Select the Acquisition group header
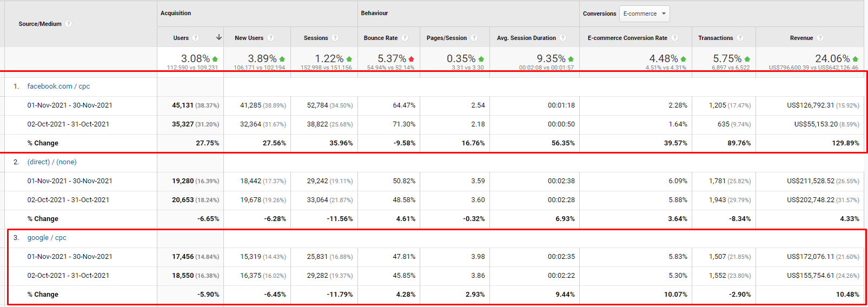Screen dimensions: 868x307 pyautogui.click(x=176, y=13)
